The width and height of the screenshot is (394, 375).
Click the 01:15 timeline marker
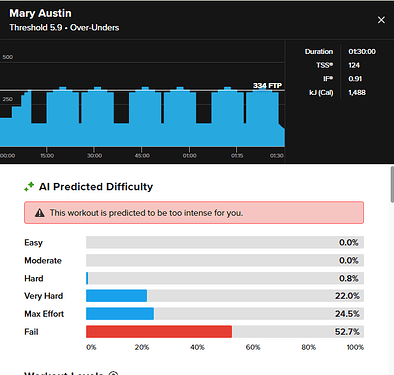click(237, 156)
